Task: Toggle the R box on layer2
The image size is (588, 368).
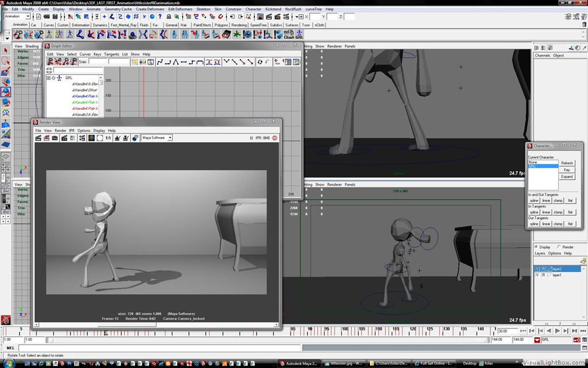Action: pos(543,269)
